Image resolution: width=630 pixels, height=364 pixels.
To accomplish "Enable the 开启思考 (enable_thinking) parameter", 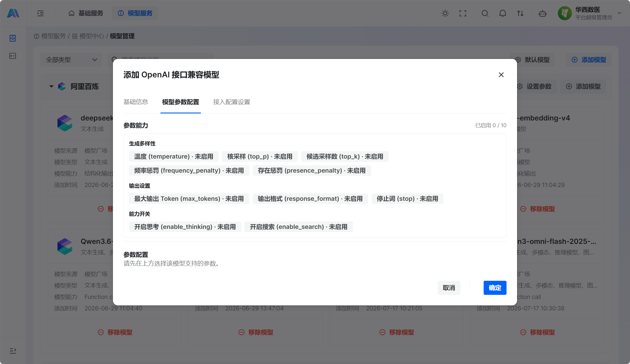I will [185, 227].
